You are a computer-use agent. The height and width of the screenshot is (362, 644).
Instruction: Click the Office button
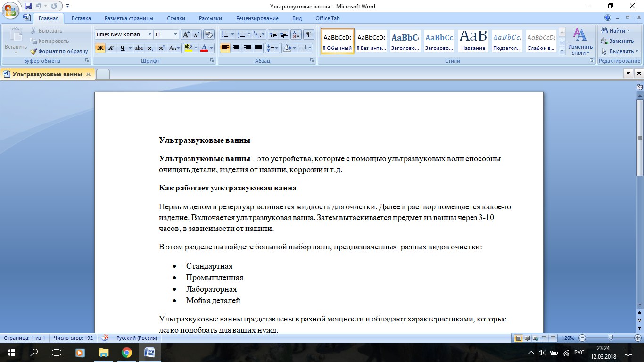[x=10, y=9]
